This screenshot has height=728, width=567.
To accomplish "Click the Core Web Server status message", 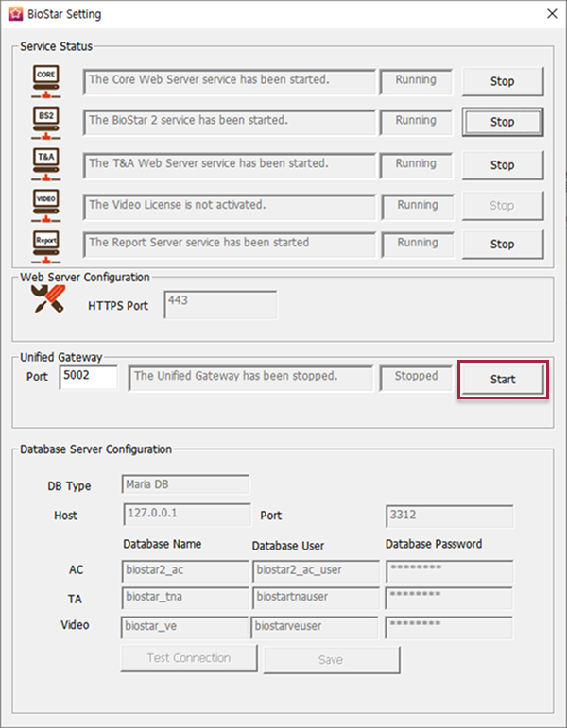I will click(229, 82).
